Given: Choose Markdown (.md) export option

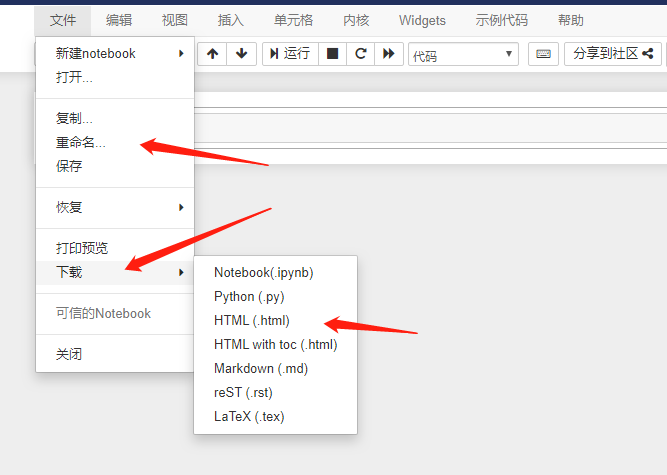Looking at the screenshot, I should coord(260,368).
